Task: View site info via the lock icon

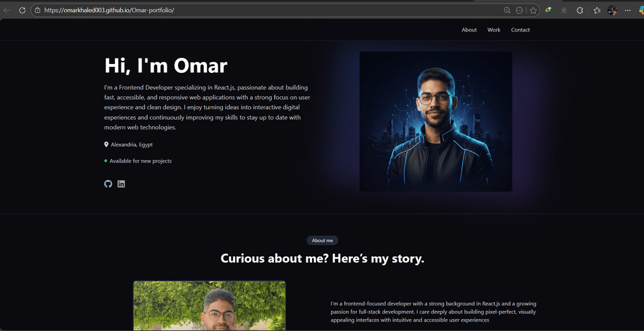Action: [x=37, y=10]
